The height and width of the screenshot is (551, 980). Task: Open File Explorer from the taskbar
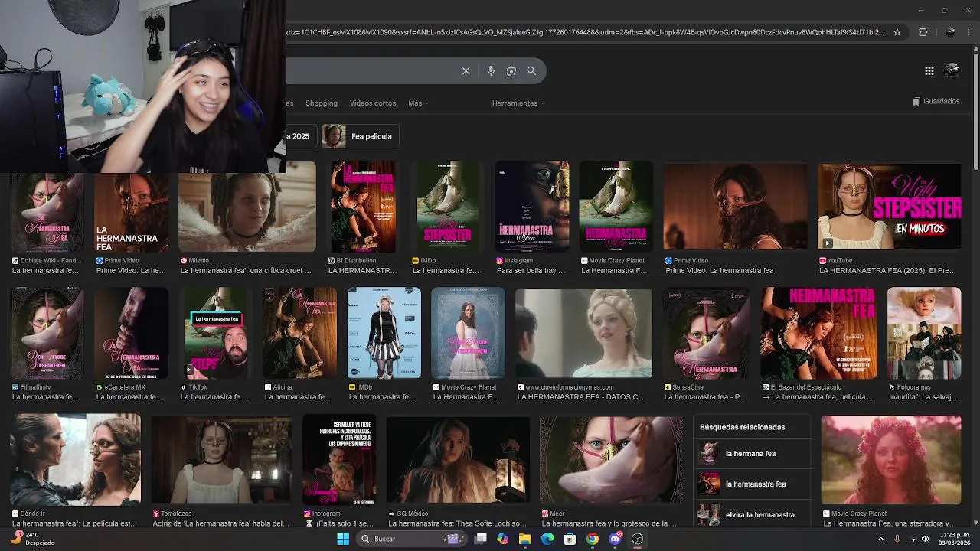click(x=524, y=539)
